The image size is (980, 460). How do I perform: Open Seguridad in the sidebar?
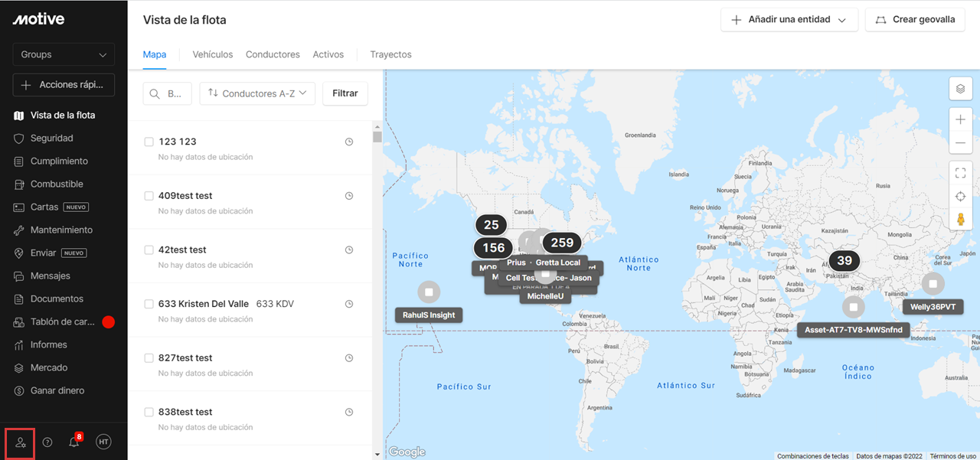point(52,139)
